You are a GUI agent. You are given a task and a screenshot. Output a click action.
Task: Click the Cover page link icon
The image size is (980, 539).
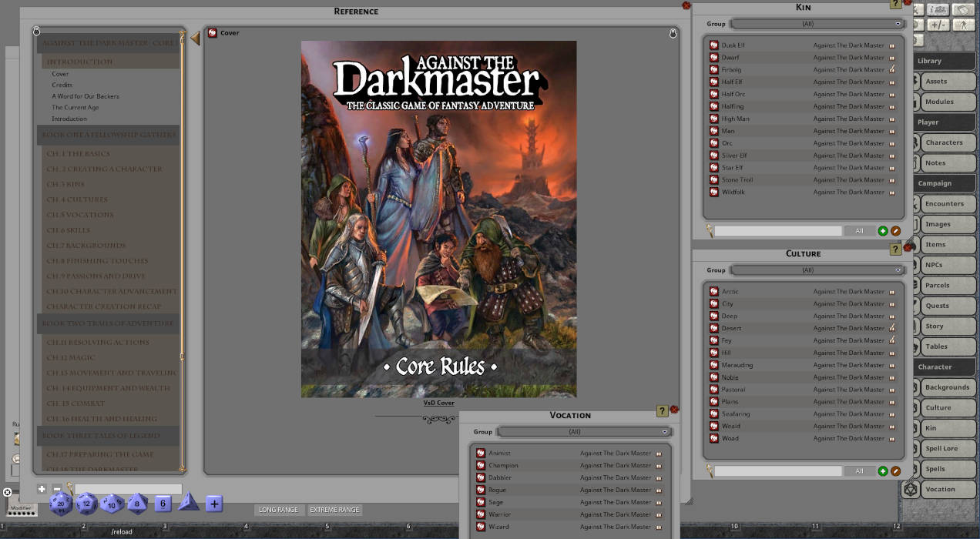tap(213, 33)
